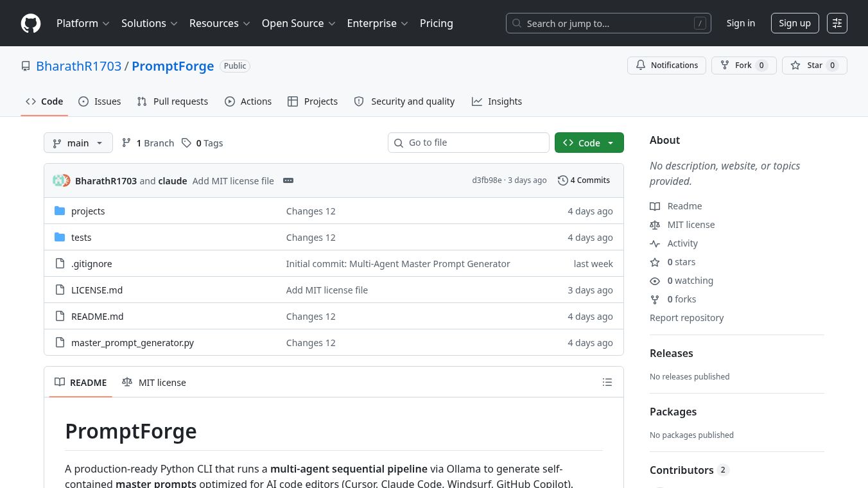Click the branch icon beside 1 Branch
The width and height of the screenshot is (868, 488).
(126, 143)
